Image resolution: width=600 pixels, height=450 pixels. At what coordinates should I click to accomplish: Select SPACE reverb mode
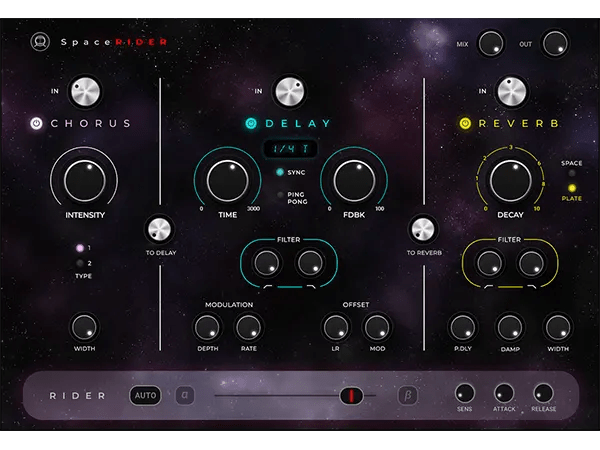coord(572,173)
